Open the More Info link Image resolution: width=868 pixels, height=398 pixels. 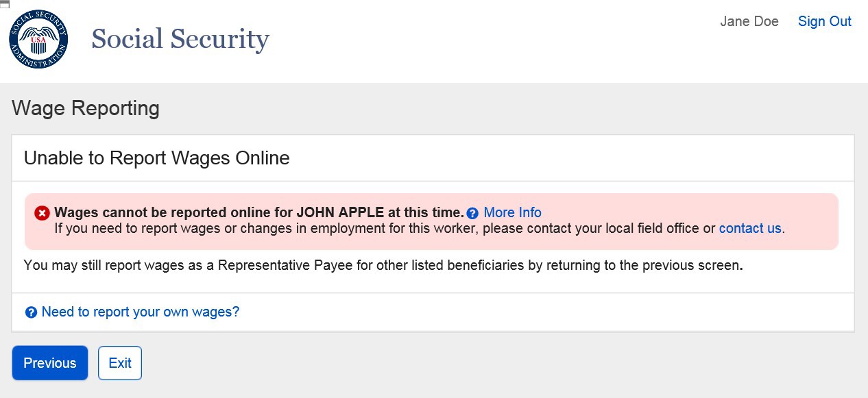(512, 212)
